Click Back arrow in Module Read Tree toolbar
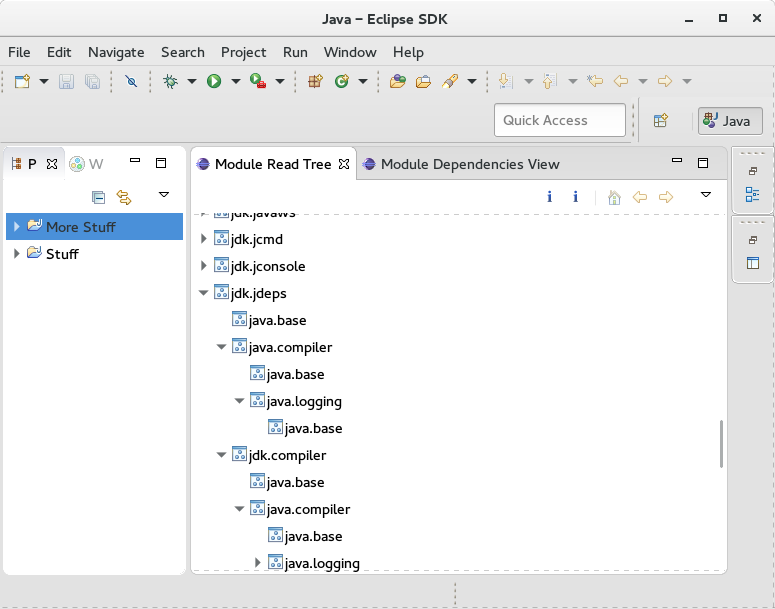Screen dimensions: 775x609 (640, 197)
